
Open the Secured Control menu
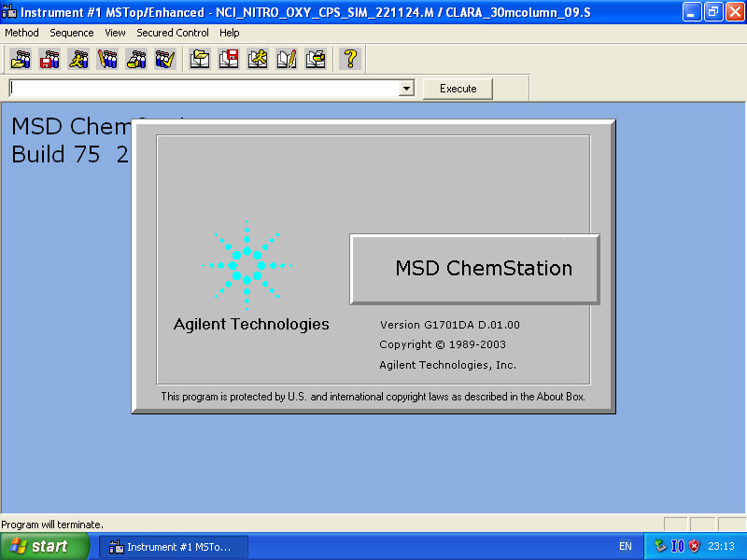tap(172, 33)
